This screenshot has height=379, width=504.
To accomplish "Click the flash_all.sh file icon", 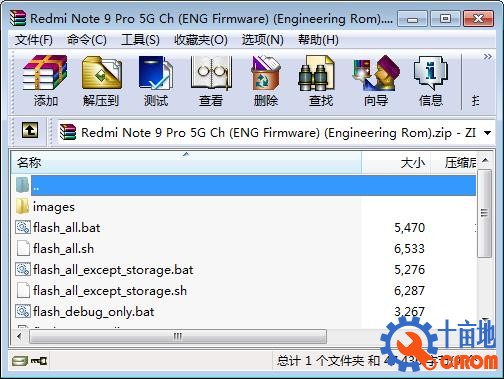I will pos(23,249).
